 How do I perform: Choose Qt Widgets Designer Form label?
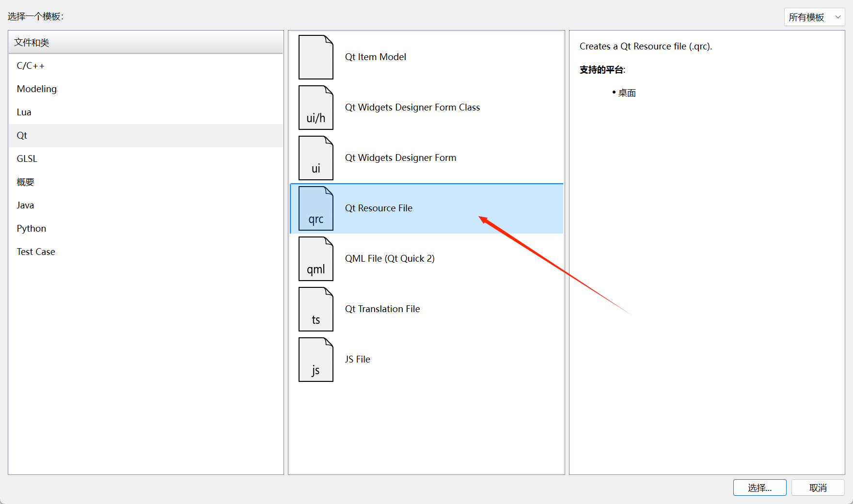click(x=401, y=158)
